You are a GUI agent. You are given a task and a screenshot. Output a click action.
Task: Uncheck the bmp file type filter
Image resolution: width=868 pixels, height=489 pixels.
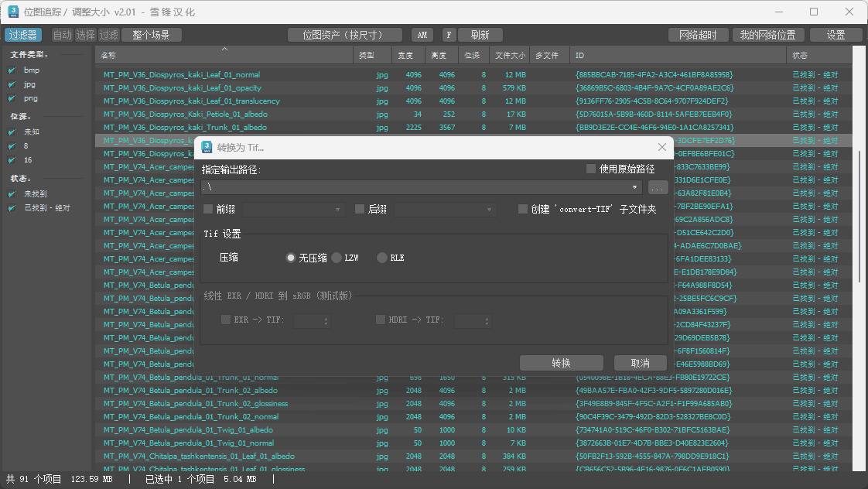pyautogui.click(x=12, y=70)
